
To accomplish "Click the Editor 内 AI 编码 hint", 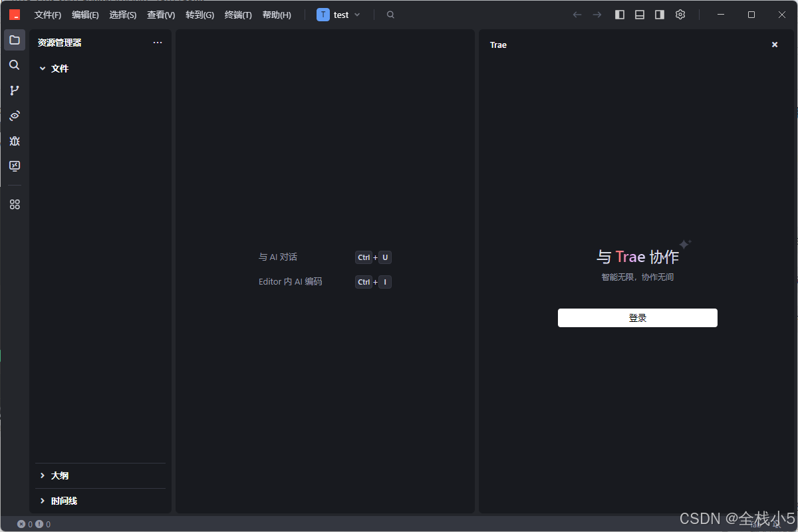I will coord(291,282).
